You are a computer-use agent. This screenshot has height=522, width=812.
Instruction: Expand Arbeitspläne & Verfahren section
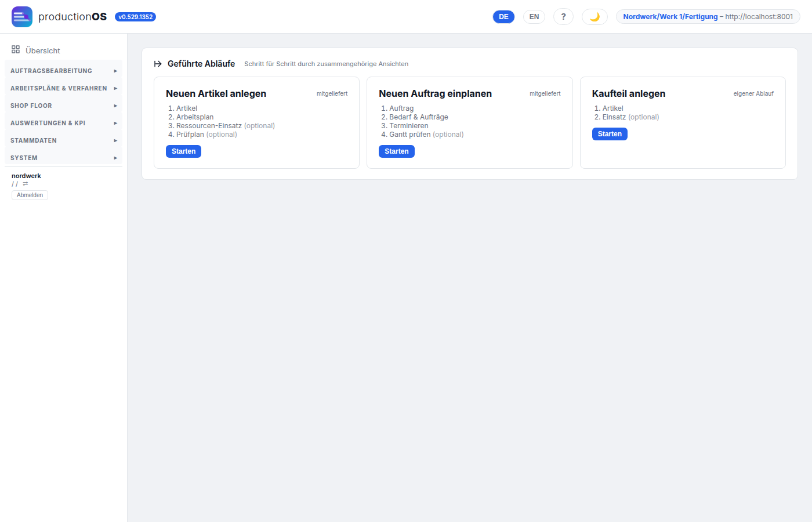coord(64,88)
